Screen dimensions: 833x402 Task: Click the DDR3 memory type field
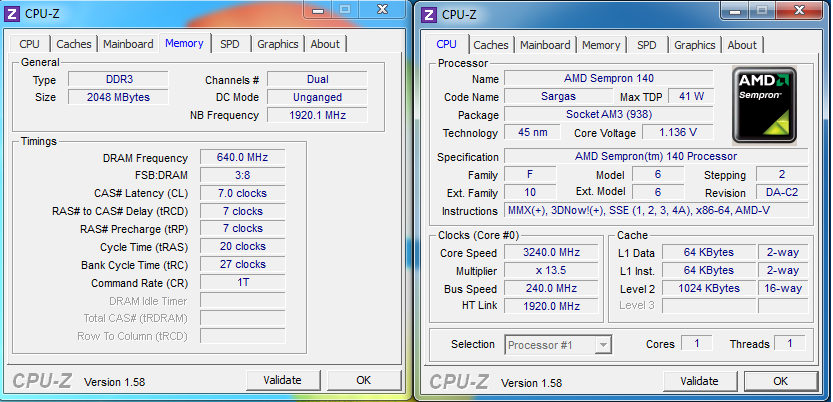(119, 80)
